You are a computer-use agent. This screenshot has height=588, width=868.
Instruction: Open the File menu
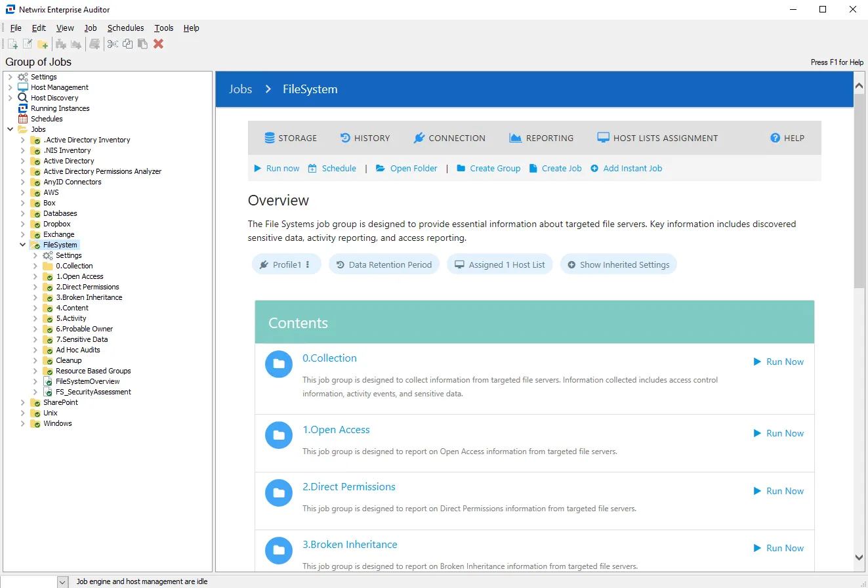pyautogui.click(x=16, y=28)
